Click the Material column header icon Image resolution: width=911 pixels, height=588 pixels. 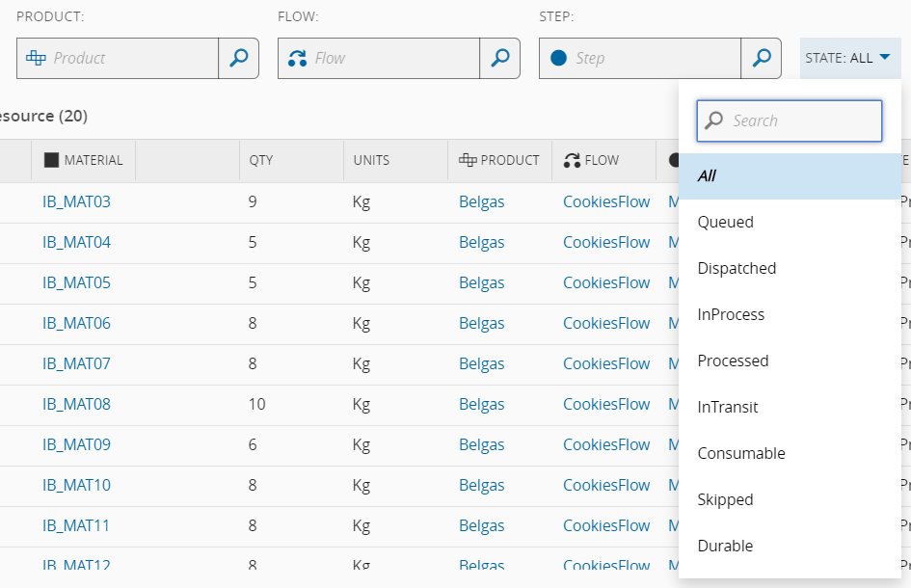click(51, 160)
